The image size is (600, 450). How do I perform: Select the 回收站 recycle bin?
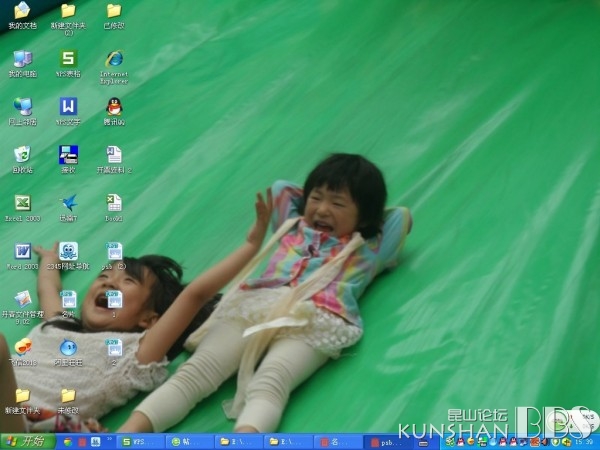coord(23,160)
